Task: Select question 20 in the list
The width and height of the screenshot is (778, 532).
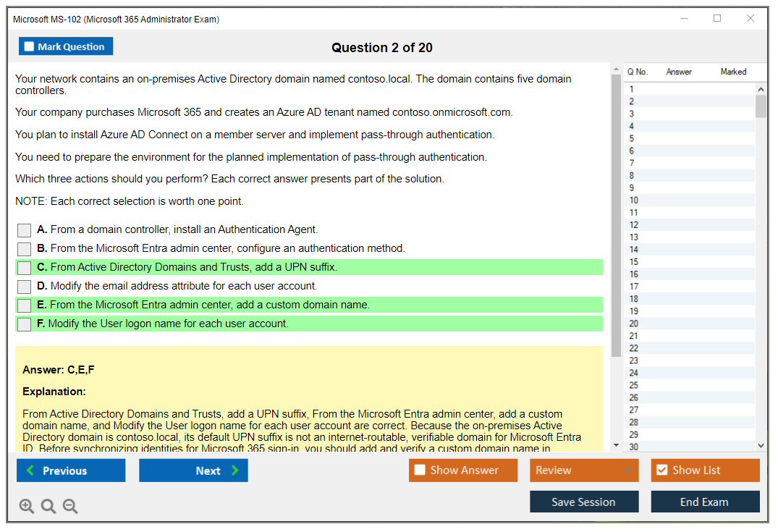Action: [690, 324]
